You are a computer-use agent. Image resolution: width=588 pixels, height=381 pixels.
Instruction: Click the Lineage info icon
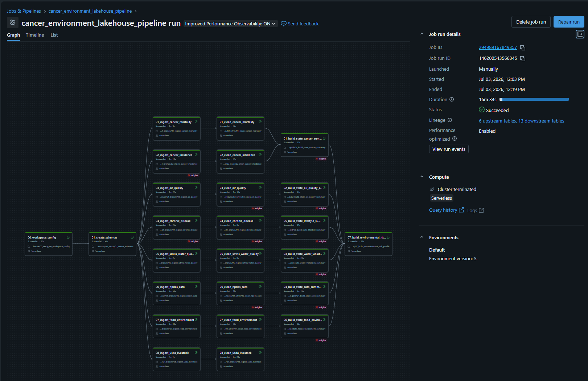[450, 120]
